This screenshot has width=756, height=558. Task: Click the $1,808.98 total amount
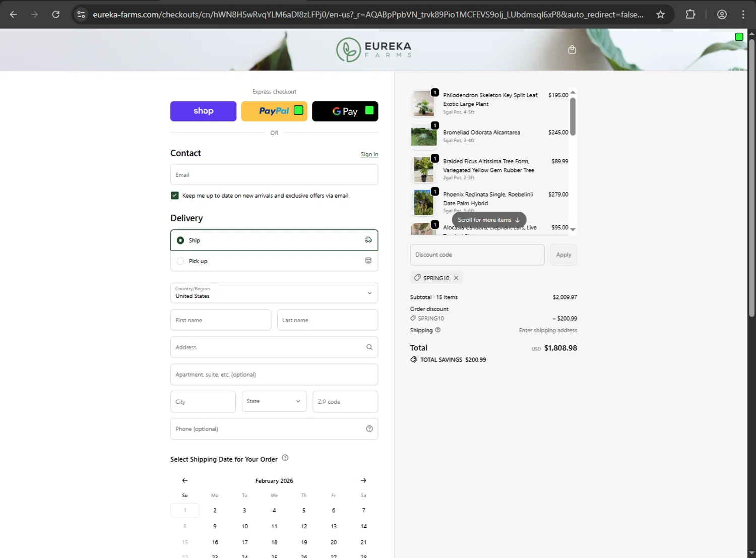(x=560, y=348)
